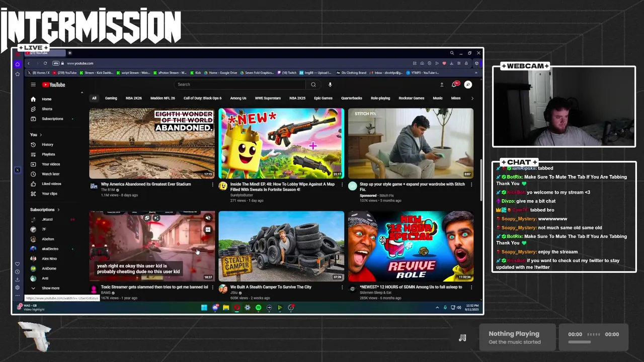This screenshot has height=362, width=644.
Task: Select the NBA 2K26 chip
Action: coord(134,98)
